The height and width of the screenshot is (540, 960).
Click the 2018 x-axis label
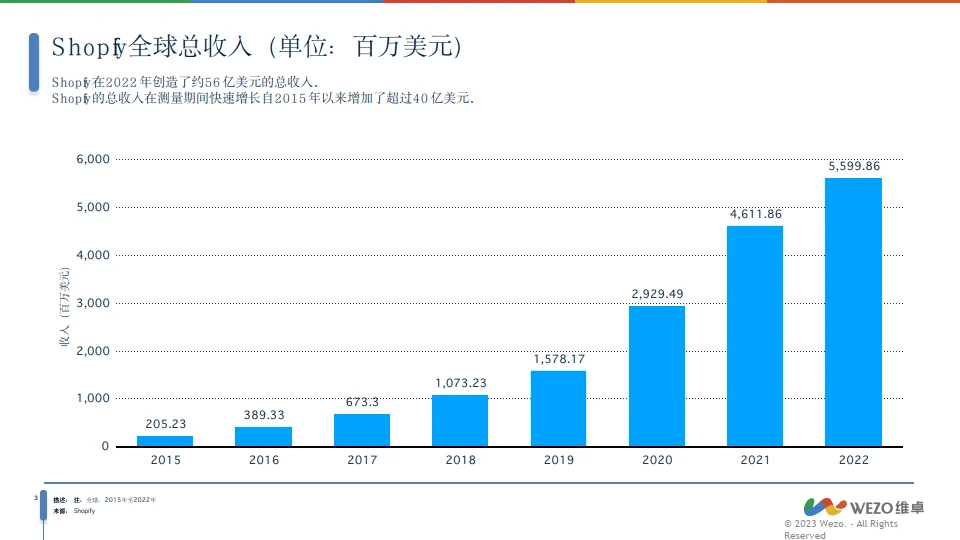(x=460, y=460)
